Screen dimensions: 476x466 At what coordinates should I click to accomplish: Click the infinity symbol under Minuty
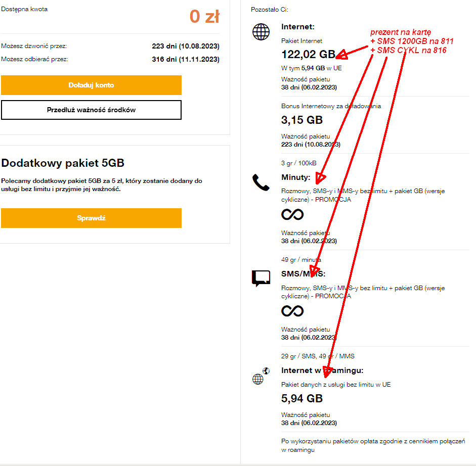tap(292, 214)
